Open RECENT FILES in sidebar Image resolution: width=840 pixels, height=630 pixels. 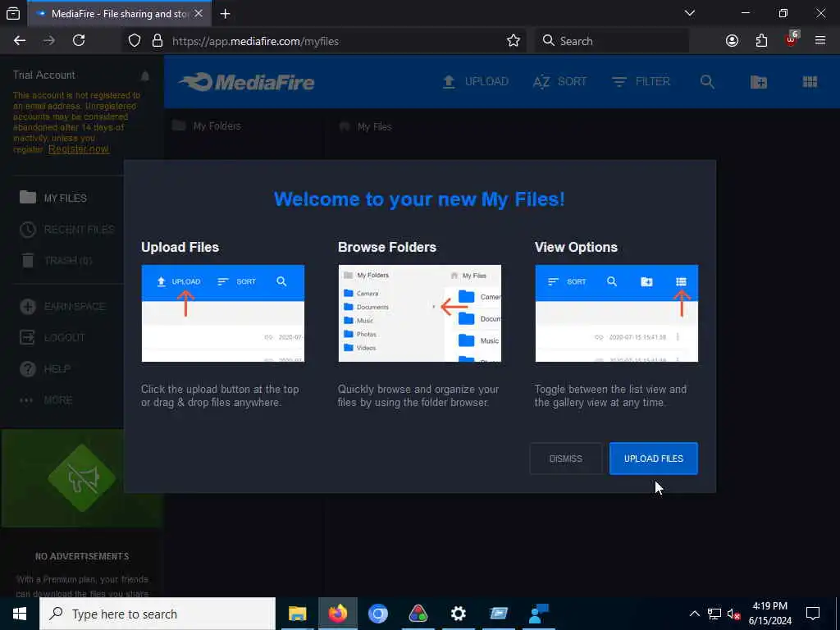coord(67,230)
